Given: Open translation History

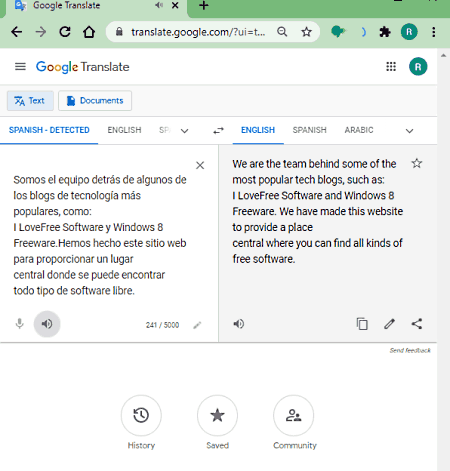Looking at the screenshot, I should point(141,415).
